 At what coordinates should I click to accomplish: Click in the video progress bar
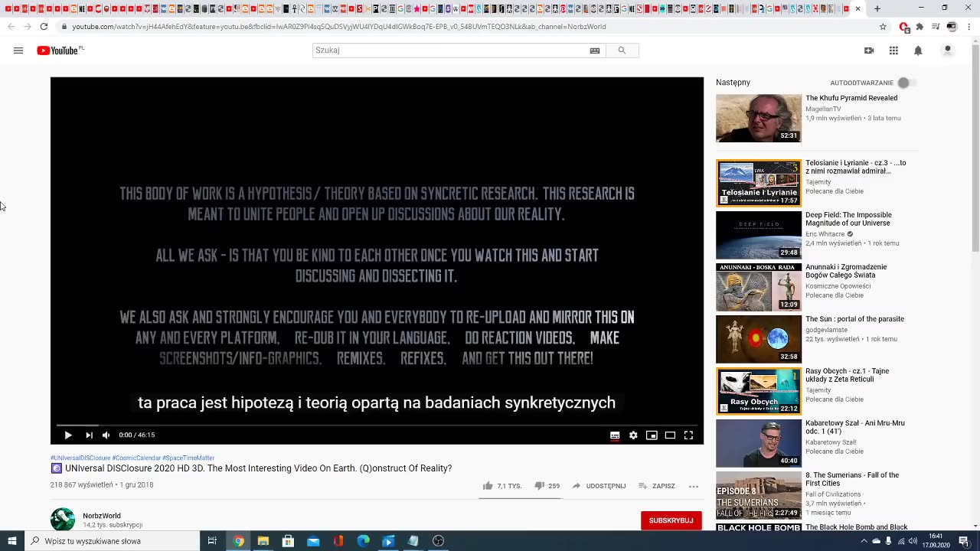377,425
